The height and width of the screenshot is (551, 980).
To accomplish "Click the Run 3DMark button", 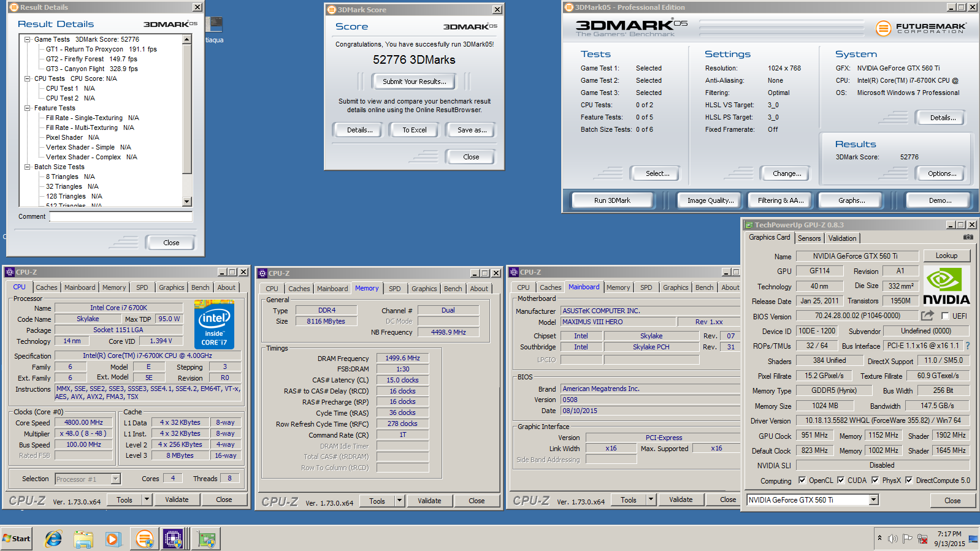I will coord(612,200).
